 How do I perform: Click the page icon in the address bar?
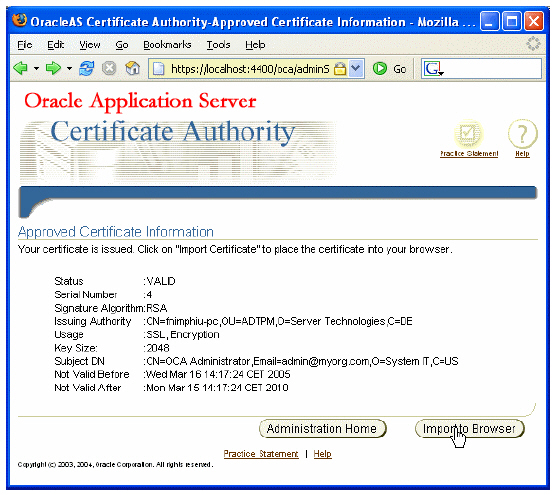click(159, 69)
